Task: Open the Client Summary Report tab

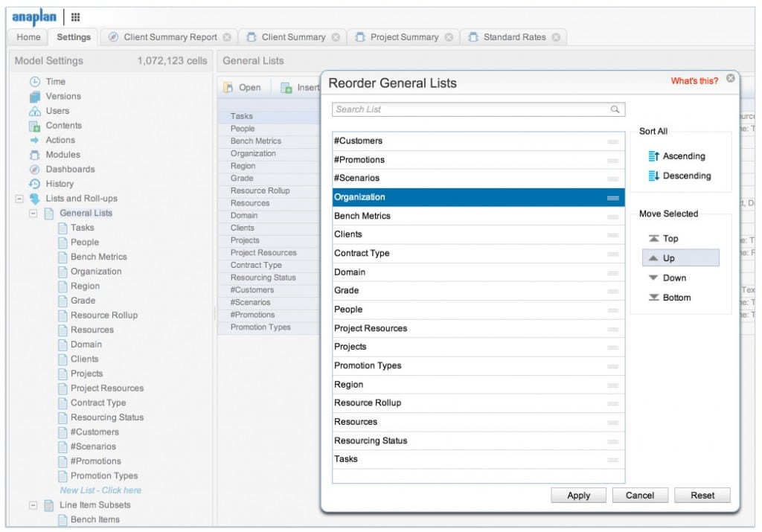Action: 170,37
